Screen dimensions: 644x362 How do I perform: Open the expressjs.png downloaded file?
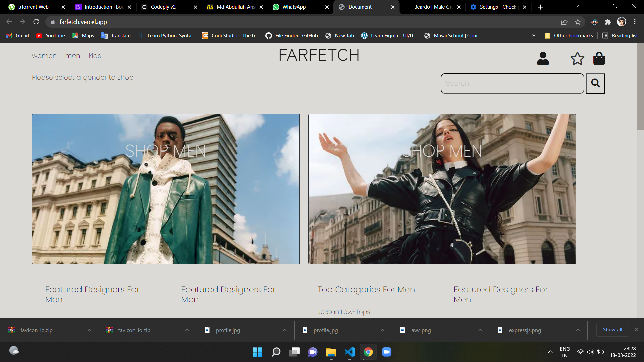pos(525,330)
